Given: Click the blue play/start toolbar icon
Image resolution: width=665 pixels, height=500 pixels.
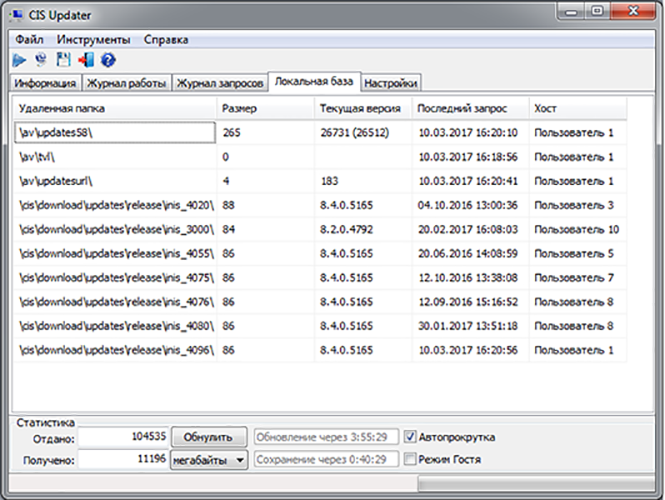Looking at the screenshot, I should (x=20, y=60).
